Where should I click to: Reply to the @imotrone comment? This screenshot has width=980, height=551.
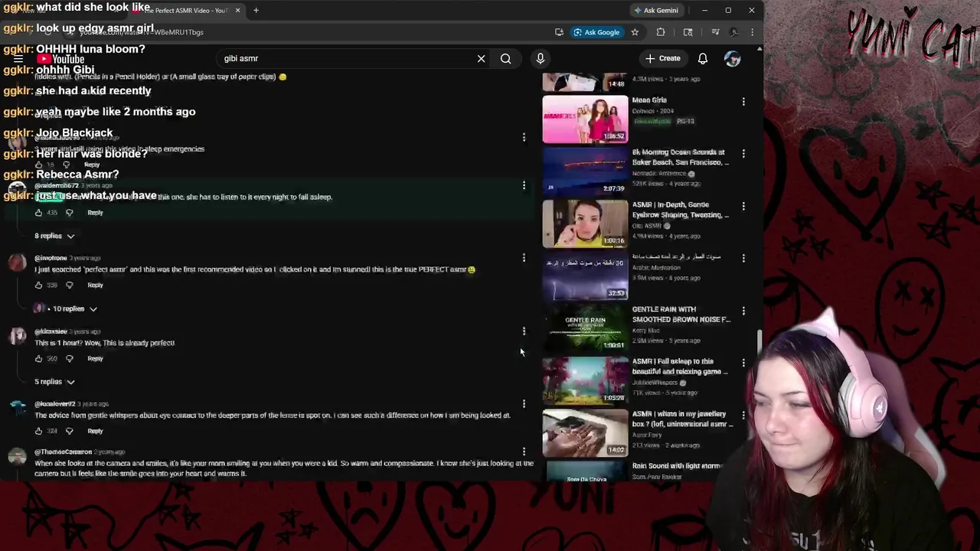95,285
